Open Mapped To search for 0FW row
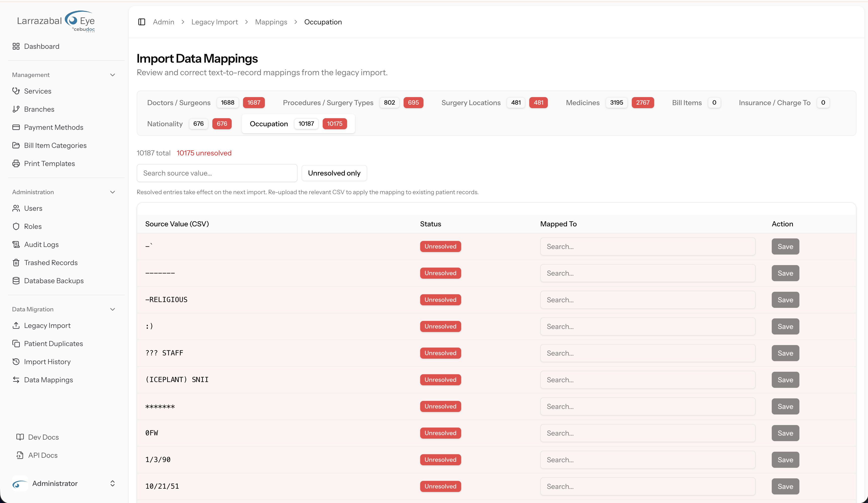Screen dimensions: 868x503 click(648, 433)
